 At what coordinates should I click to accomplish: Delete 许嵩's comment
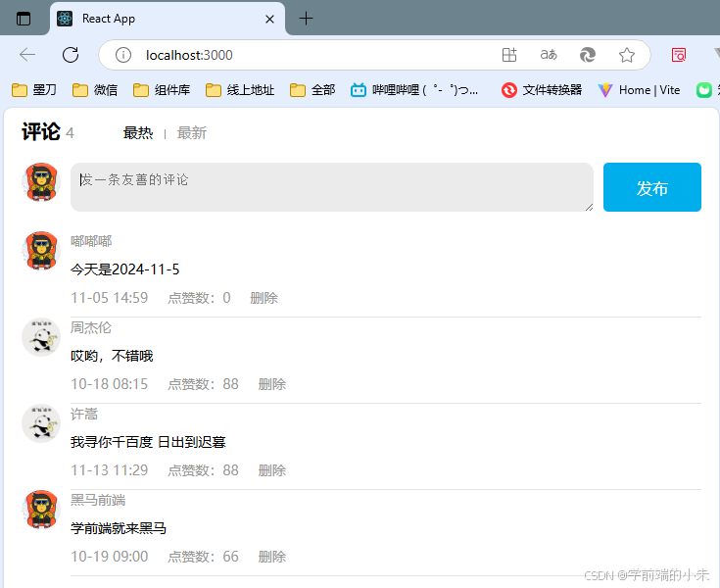pyautogui.click(x=272, y=470)
